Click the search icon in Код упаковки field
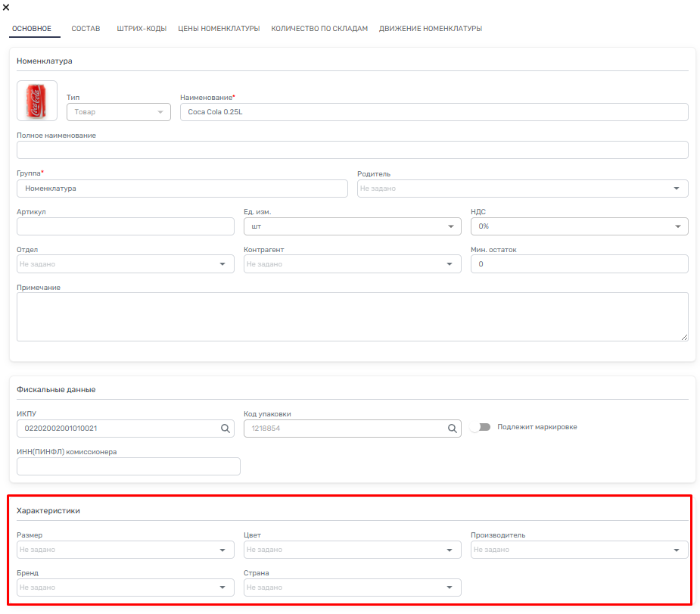The width and height of the screenshot is (700, 614). (452, 429)
